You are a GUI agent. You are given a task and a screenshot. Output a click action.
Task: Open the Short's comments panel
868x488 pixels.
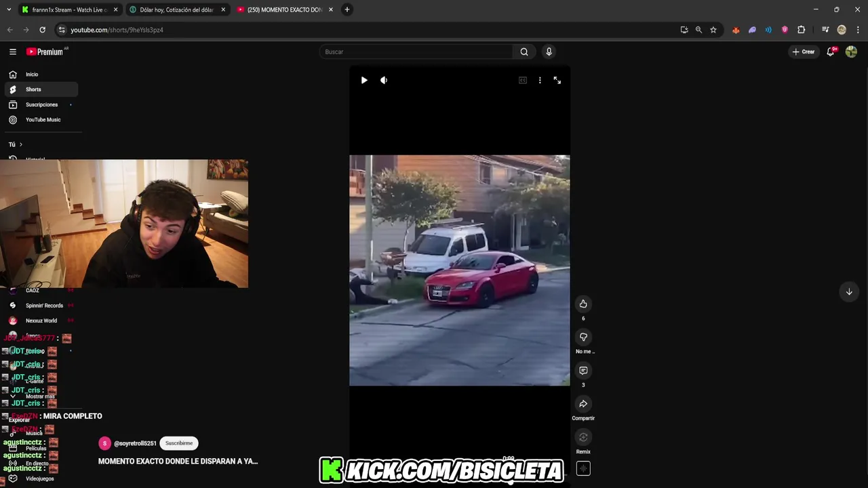[x=583, y=370]
